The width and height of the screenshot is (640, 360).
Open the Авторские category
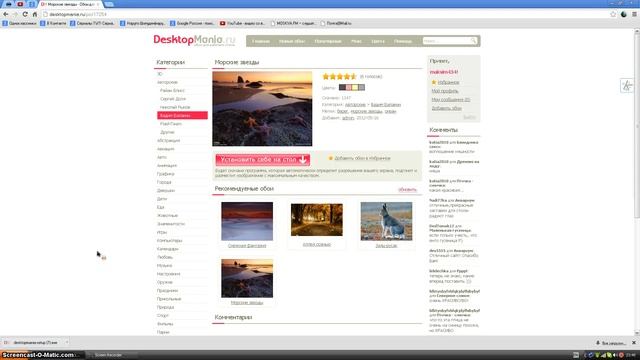coord(167,82)
